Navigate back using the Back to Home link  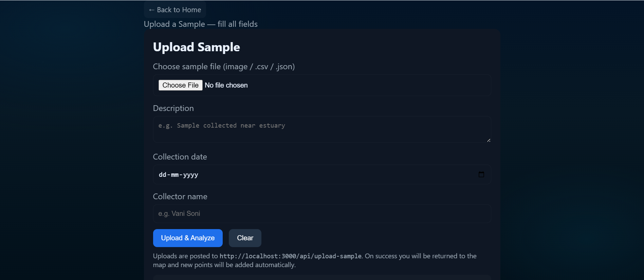pyautogui.click(x=174, y=10)
